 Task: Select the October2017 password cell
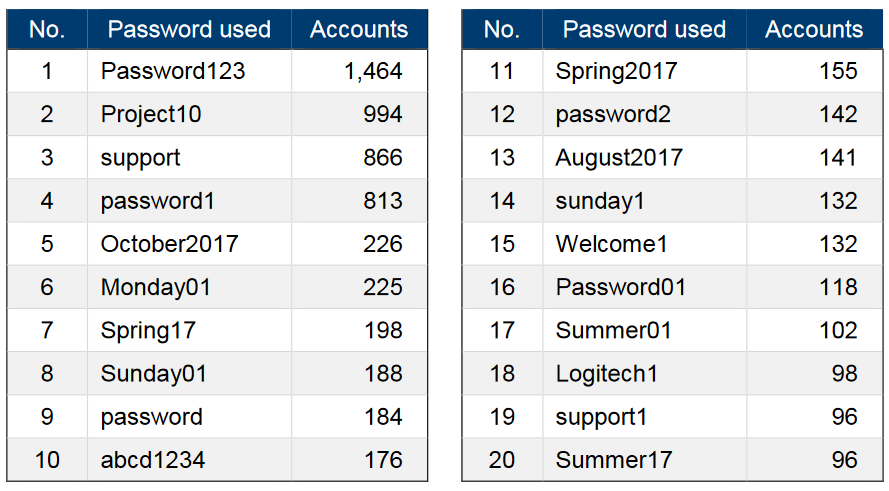(x=169, y=244)
